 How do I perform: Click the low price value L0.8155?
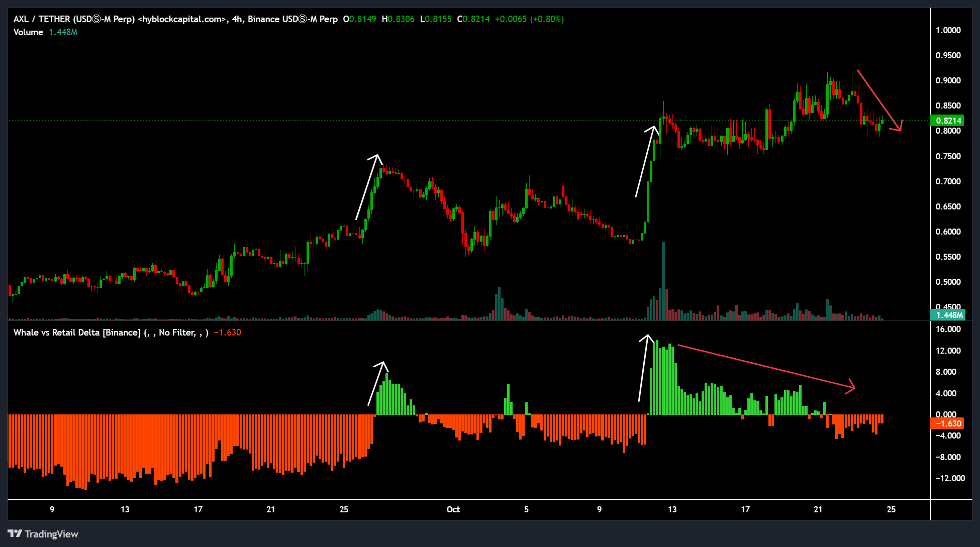click(x=436, y=19)
